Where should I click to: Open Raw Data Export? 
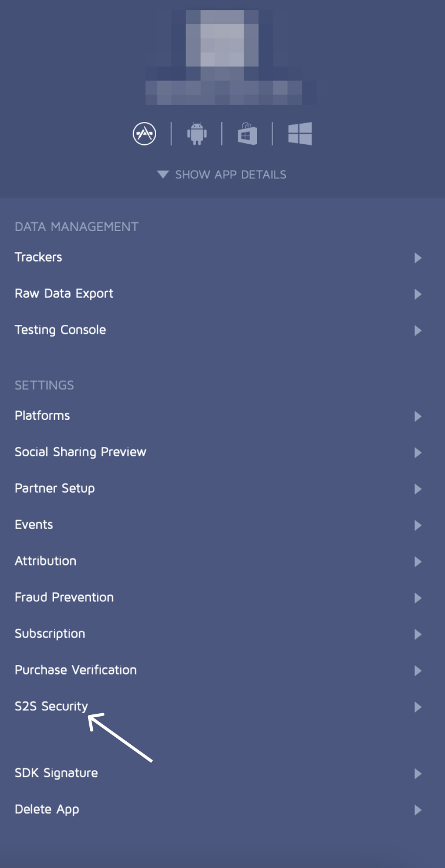click(x=64, y=294)
